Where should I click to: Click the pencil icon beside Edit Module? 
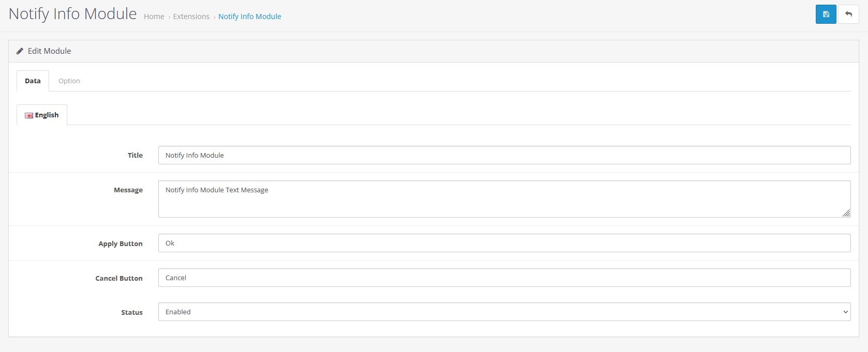click(20, 51)
